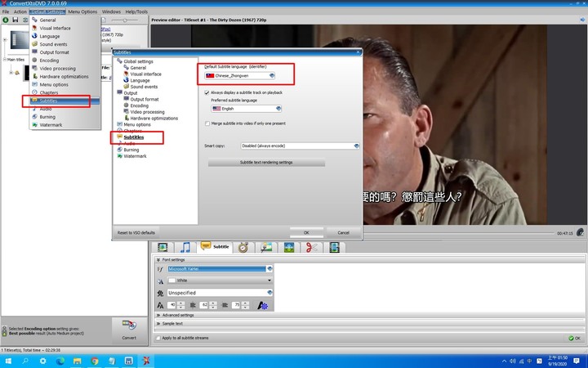Screen dimensions: 588x368
Task: Select General in the Default Settings menu
Action: pos(47,20)
